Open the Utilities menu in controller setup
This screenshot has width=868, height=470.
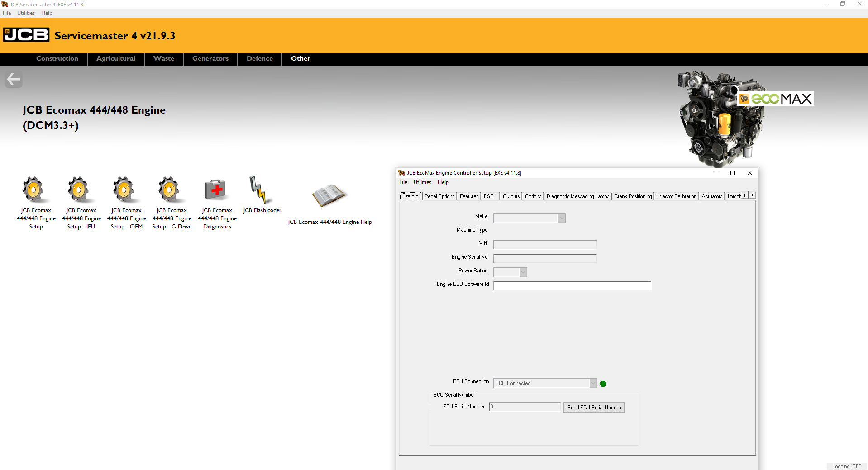point(422,182)
